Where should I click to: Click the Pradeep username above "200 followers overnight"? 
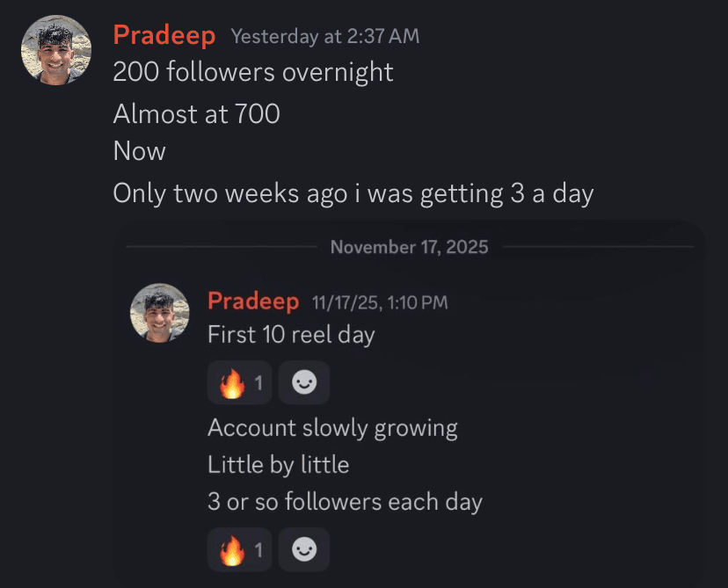point(164,36)
